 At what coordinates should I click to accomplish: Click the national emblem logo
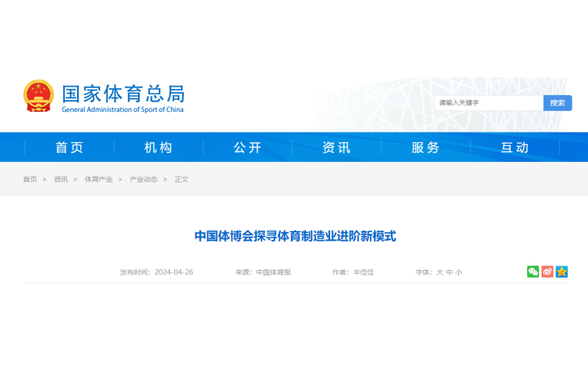click(x=38, y=96)
